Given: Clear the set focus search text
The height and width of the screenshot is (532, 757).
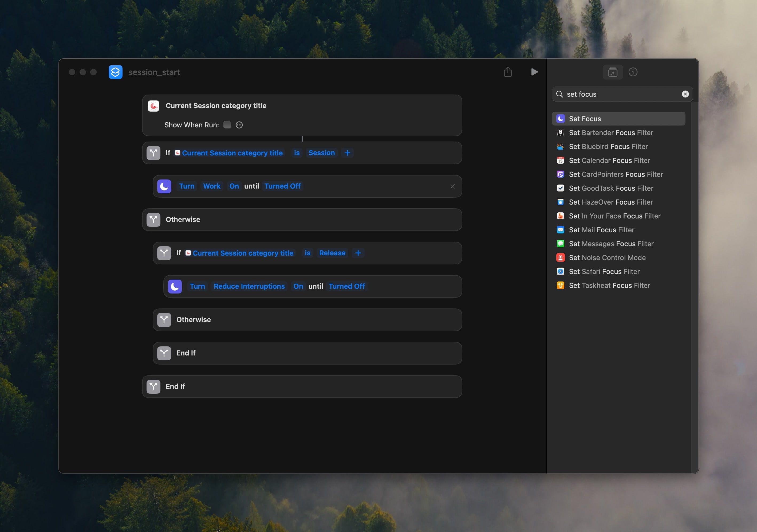Looking at the screenshot, I should [x=685, y=94].
